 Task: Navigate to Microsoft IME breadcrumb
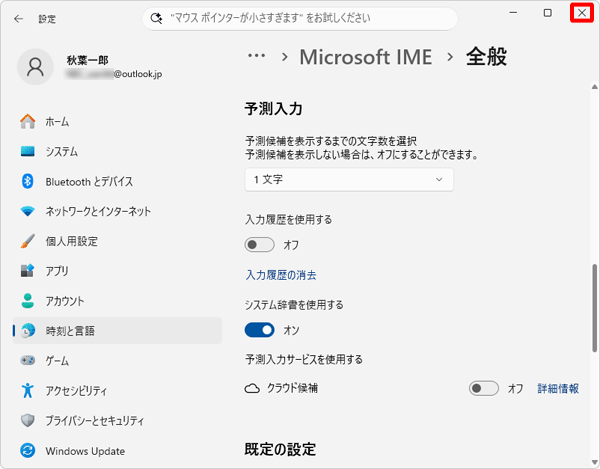tap(365, 57)
